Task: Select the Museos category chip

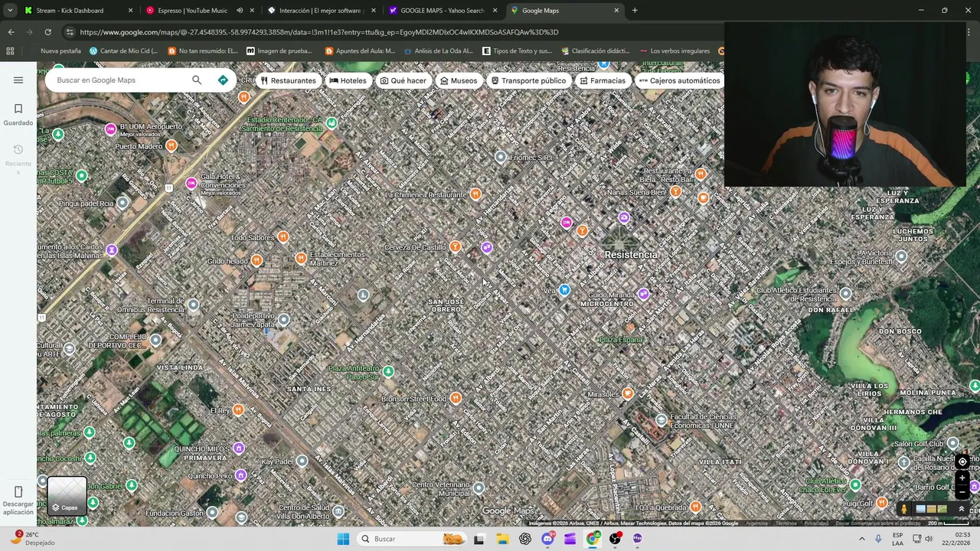Action: tap(459, 80)
